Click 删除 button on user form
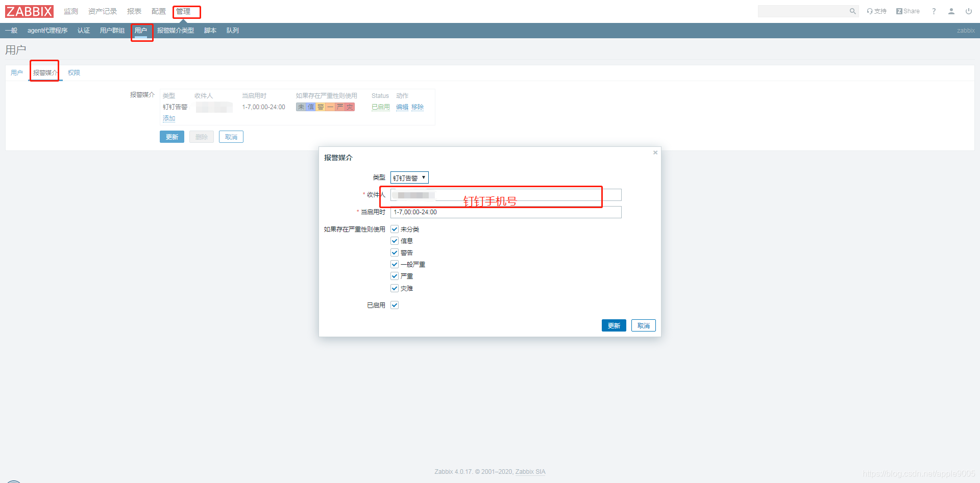 pyautogui.click(x=202, y=137)
